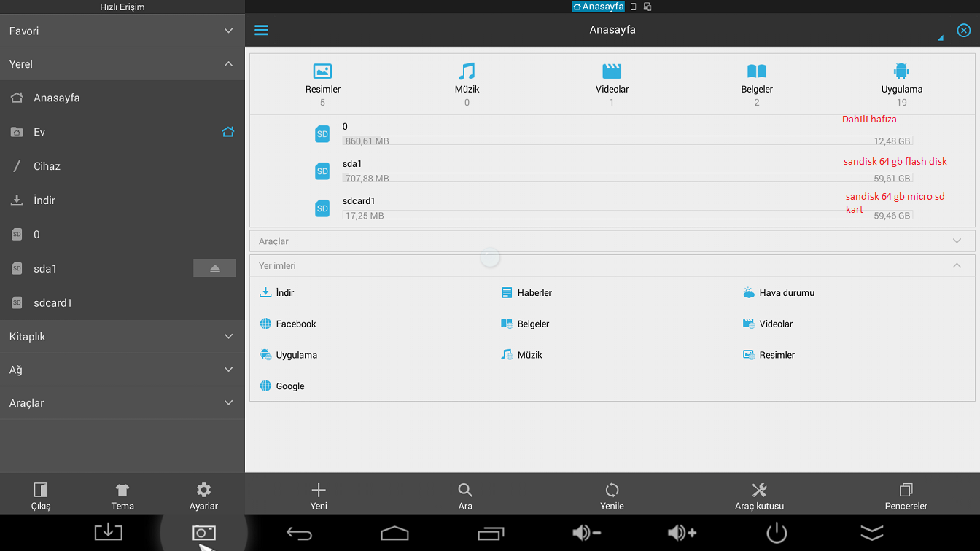Click the Ara search button

(465, 496)
